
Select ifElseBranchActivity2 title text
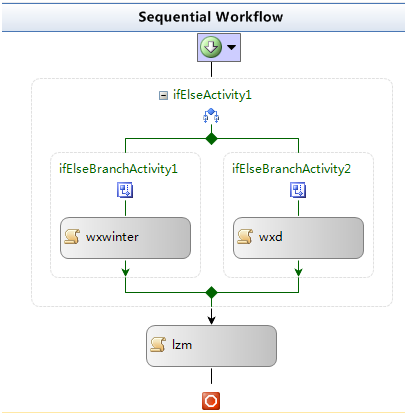[291, 169]
